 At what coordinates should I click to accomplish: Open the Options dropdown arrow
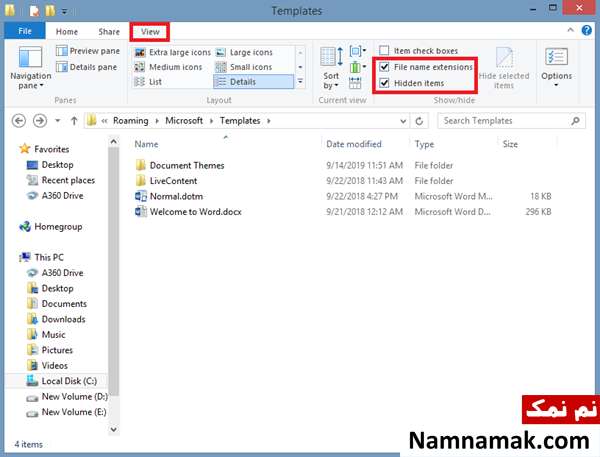pyautogui.click(x=556, y=85)
